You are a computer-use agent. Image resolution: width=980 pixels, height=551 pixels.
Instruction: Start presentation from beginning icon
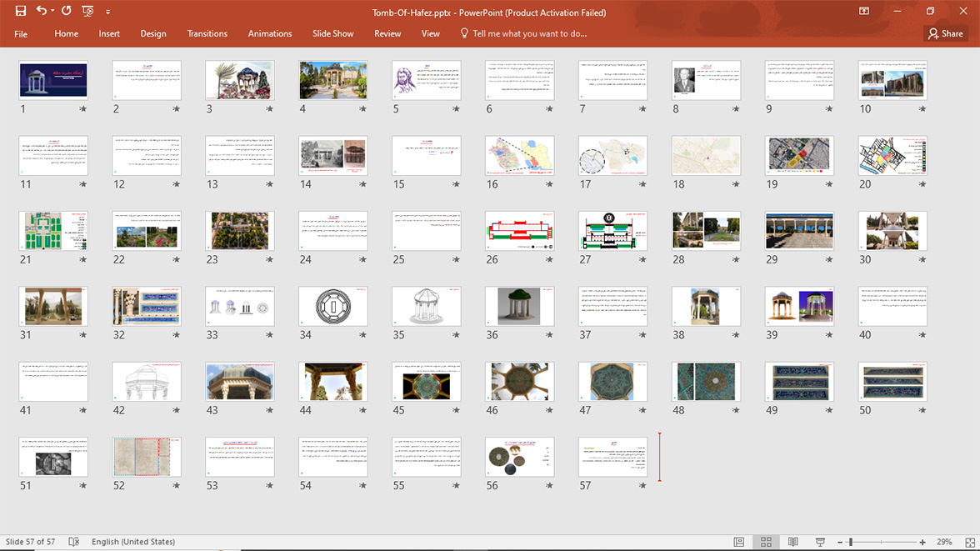[x=87, y=12]
